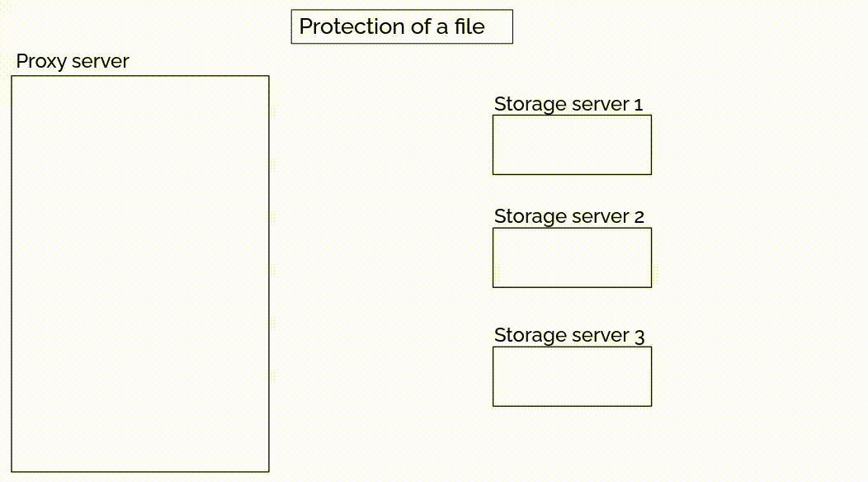Click the digit "1" in Storage server 1

point(638,105)
